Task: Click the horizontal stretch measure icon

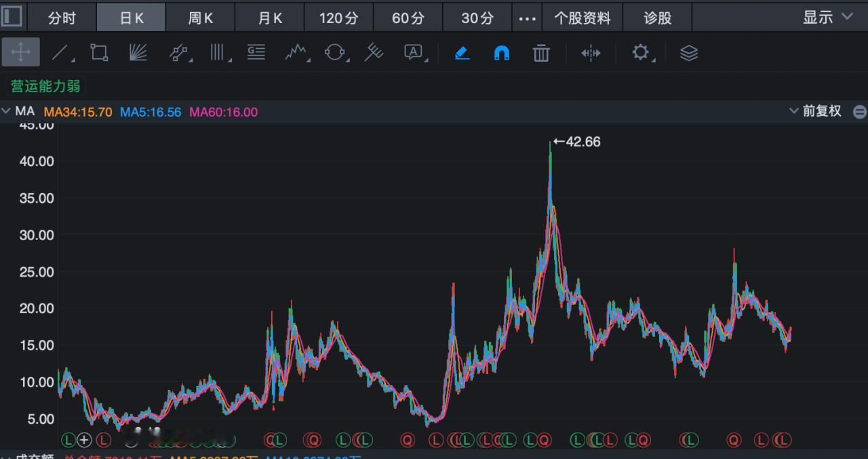Action: 591,52
